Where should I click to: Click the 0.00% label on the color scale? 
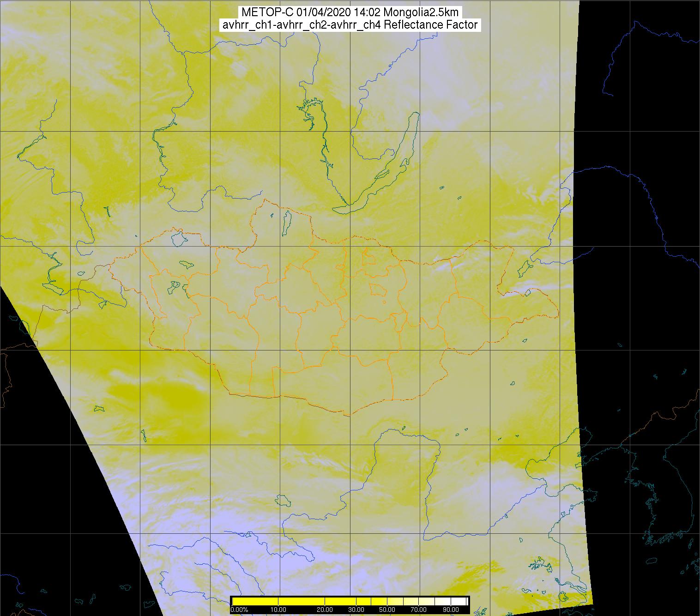[239, 610]
